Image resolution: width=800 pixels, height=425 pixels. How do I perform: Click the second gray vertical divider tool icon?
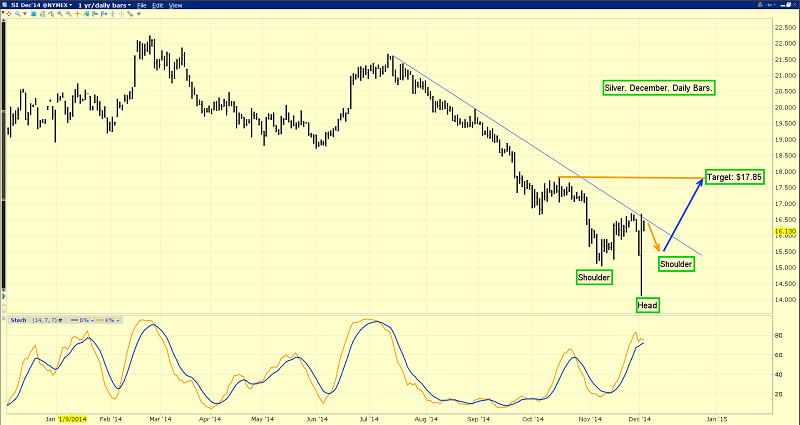tap(121, 14)
